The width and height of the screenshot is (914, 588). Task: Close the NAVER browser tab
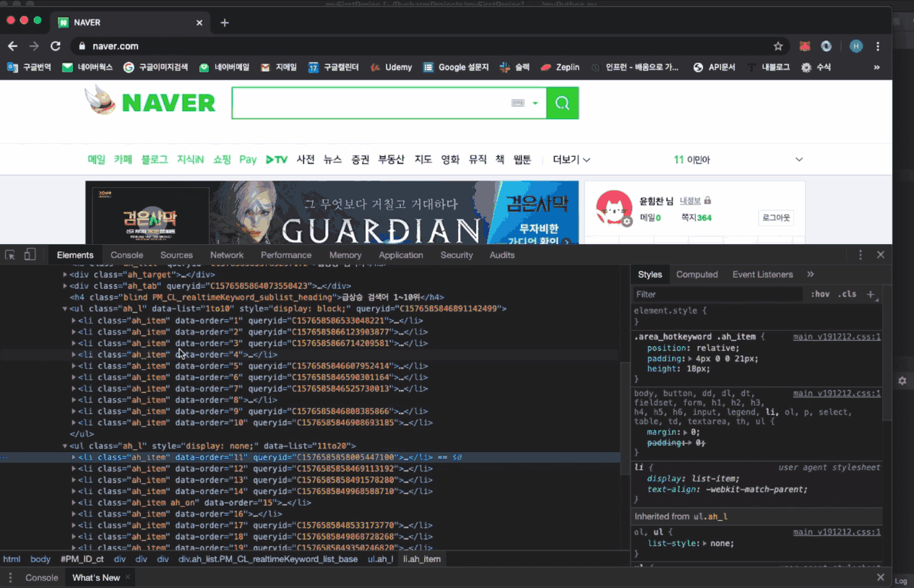coord(199,22)
